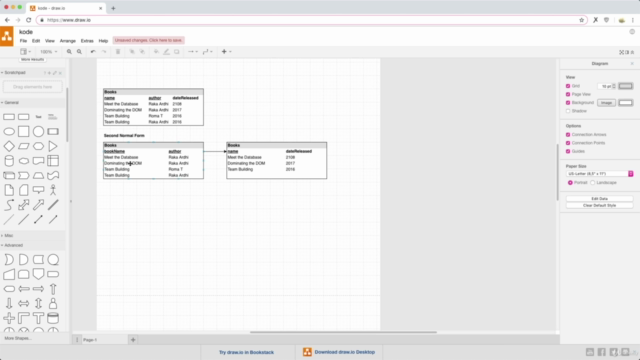
Task: Click the To Back toolbar icon
Action: tap(142, 52)
